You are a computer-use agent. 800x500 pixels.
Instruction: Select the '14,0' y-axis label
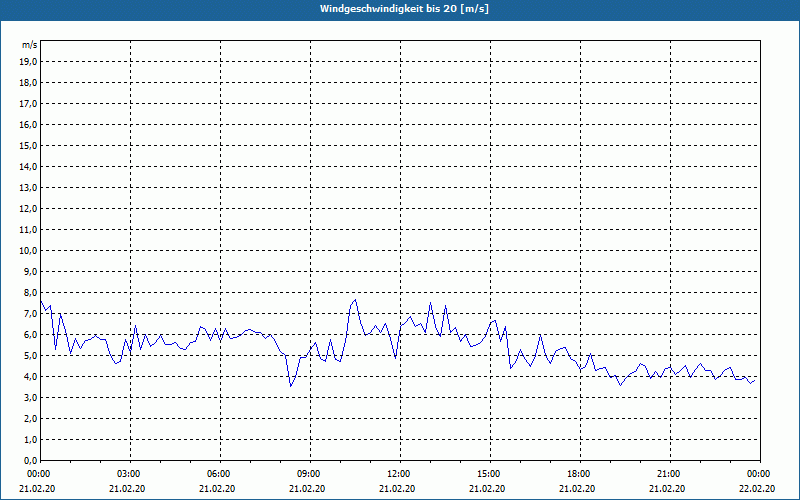point(29,166)
